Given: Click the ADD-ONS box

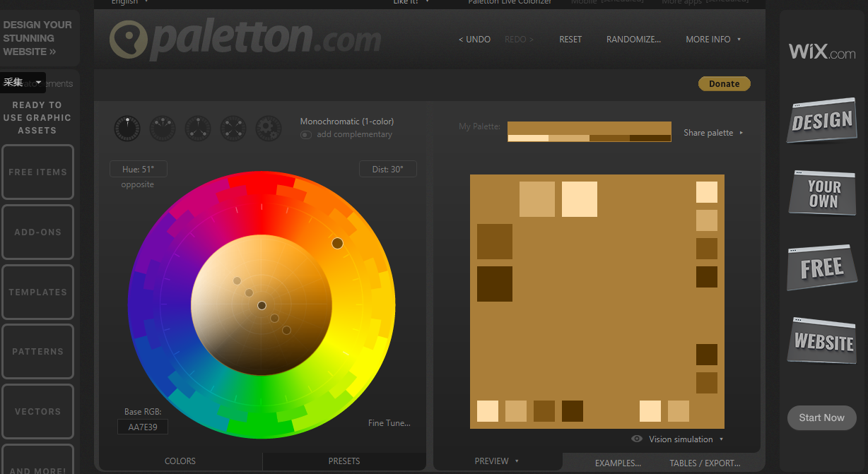Looking at the screenshot, I should (38, 232).
